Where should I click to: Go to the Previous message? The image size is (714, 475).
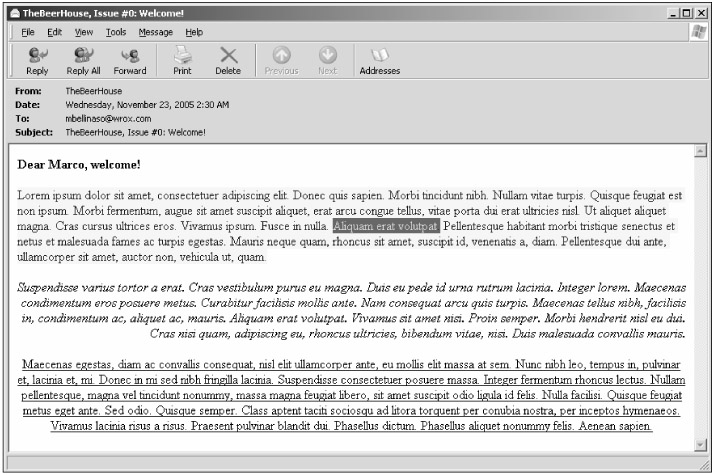coord(281,60)
